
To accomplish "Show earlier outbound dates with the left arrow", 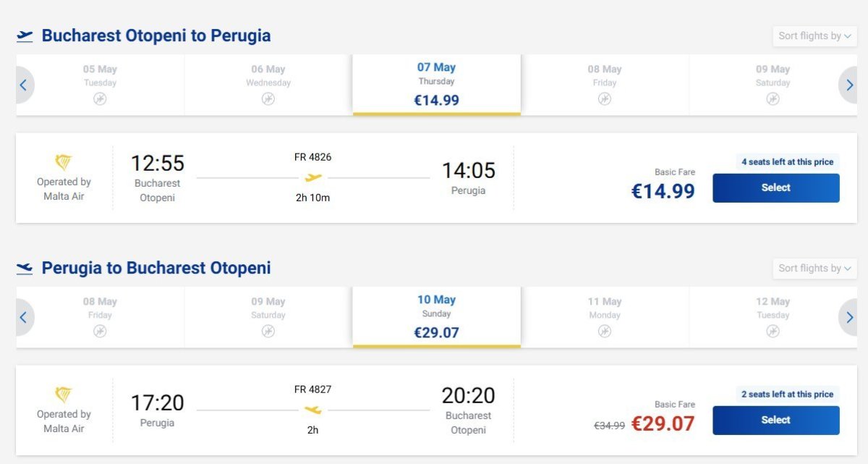I will [23, 85].
